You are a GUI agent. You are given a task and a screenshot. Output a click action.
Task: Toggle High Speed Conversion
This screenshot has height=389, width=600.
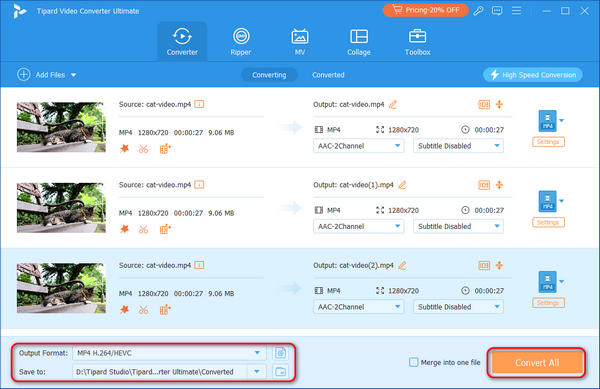(533, 75)
